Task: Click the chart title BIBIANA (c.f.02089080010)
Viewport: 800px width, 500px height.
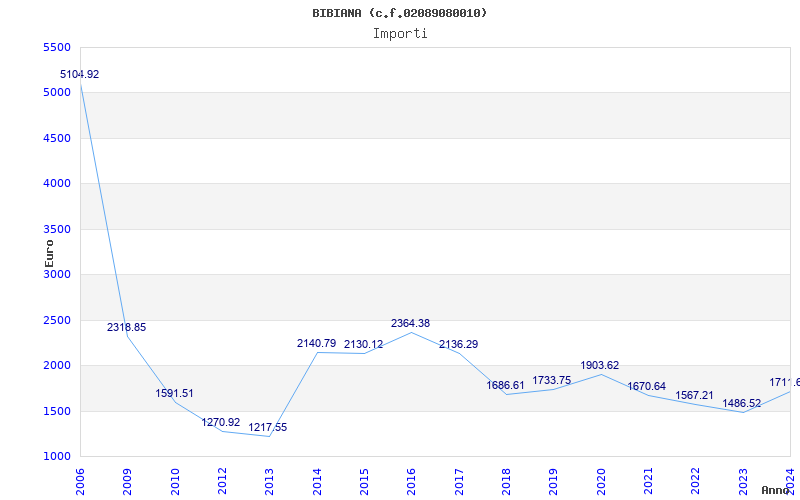Action: coord(399,13)
